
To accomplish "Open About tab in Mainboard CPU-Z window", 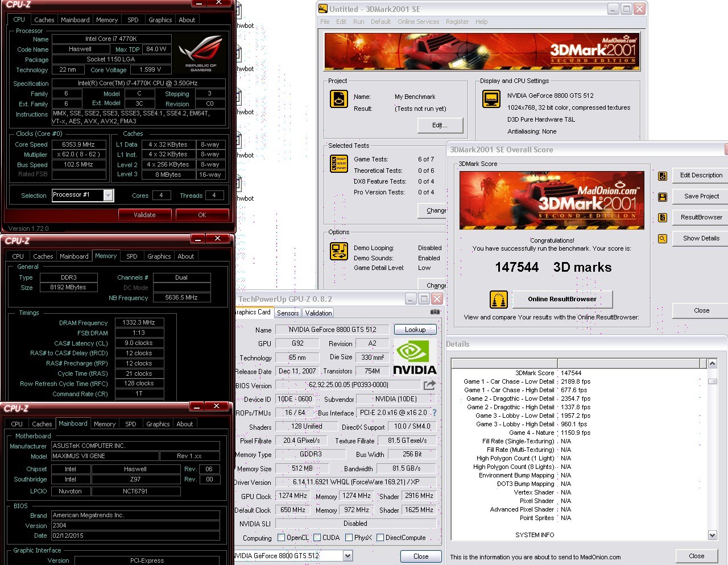I will pos(185,424).
